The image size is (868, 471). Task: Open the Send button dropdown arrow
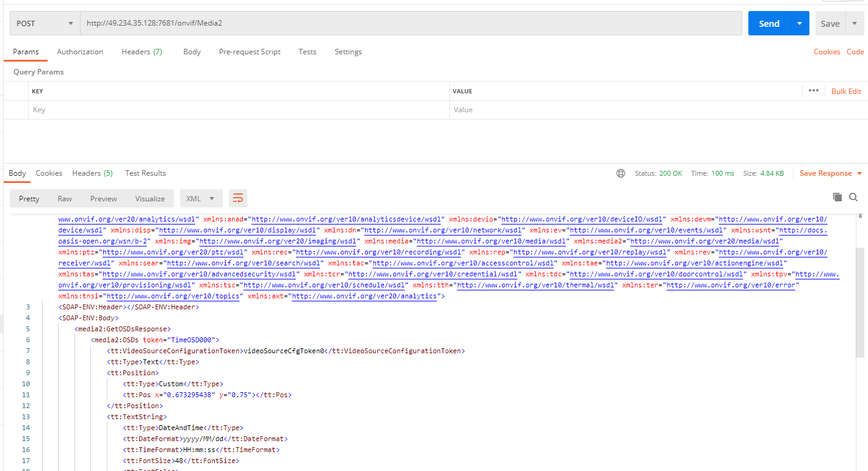800,24
